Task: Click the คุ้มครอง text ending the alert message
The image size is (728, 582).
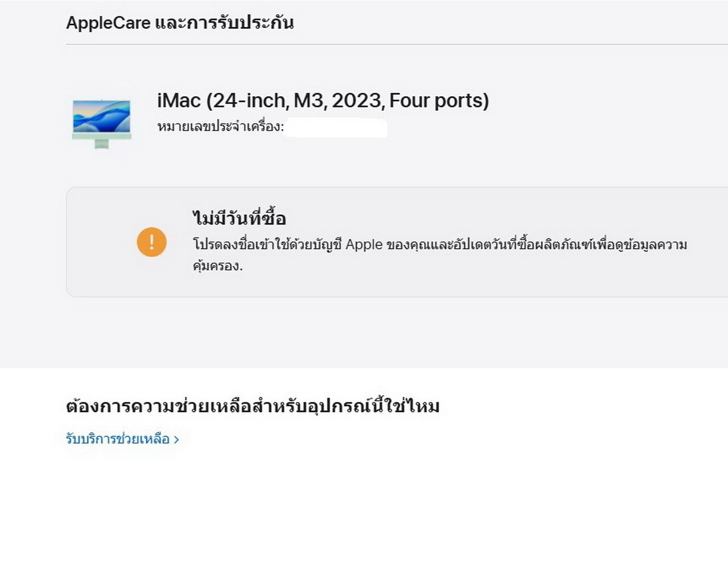Action: coord(217,265)
